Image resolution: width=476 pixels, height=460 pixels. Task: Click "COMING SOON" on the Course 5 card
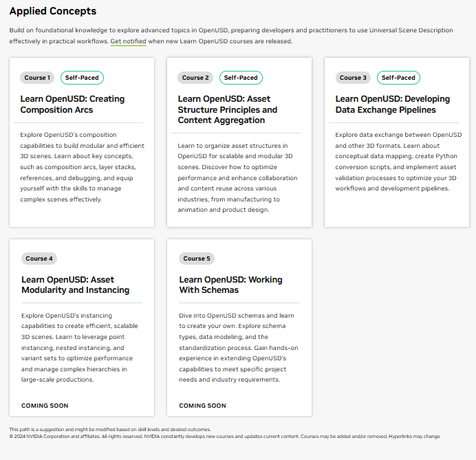tap(202, 406)
